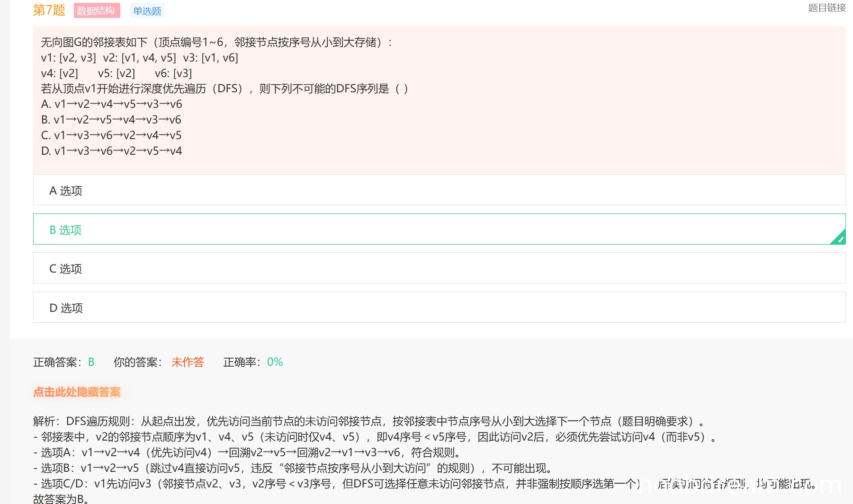Collapse answer via 点击此处隐藏答案
The height and width of the screenshot is (504, 853).
77,392
